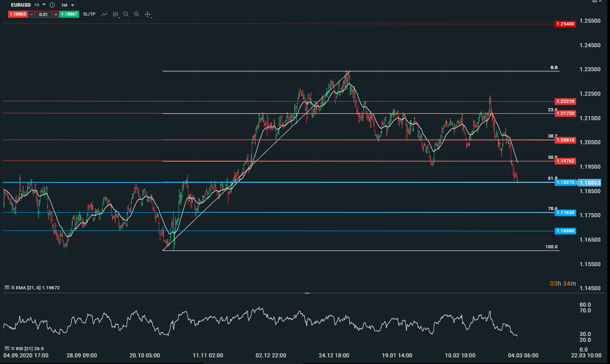Open the indicators line-chart icon
The height and width of the screenshot is (364, 610).
tap(105, 14)
